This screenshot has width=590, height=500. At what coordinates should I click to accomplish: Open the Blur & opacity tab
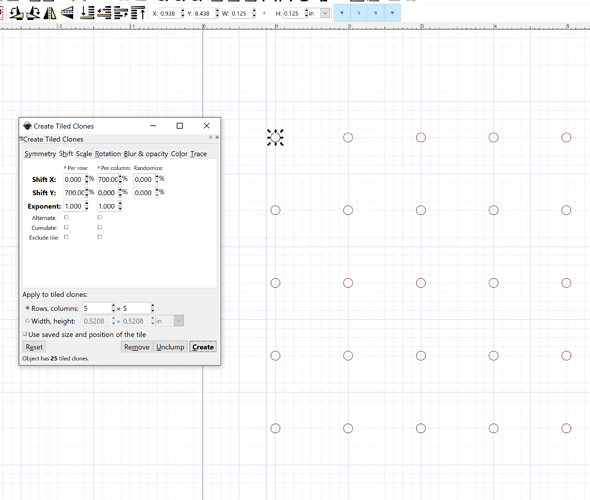tap(146, 154)
